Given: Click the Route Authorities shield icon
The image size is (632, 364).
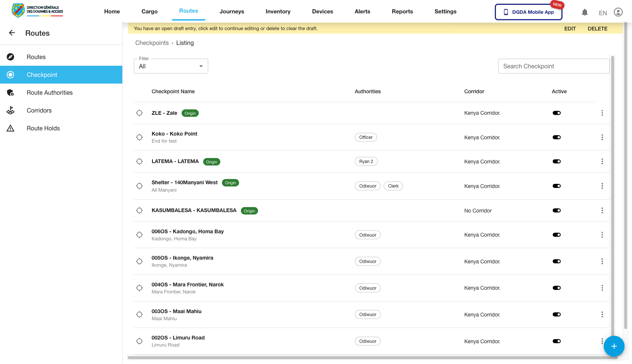Looking at the screenshot, I should pyautogui.click(x=10, y=92).
